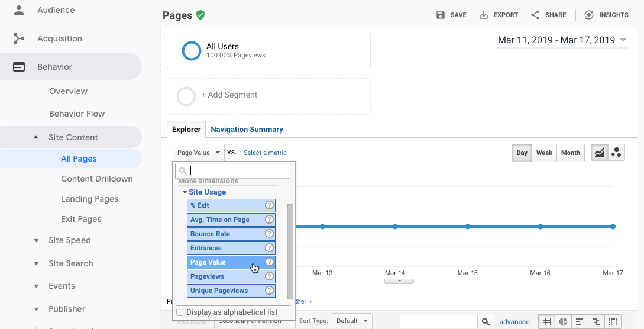Switch chart to motion chart view
Viewport: 644px width, 329px height.
pos(616,153)
